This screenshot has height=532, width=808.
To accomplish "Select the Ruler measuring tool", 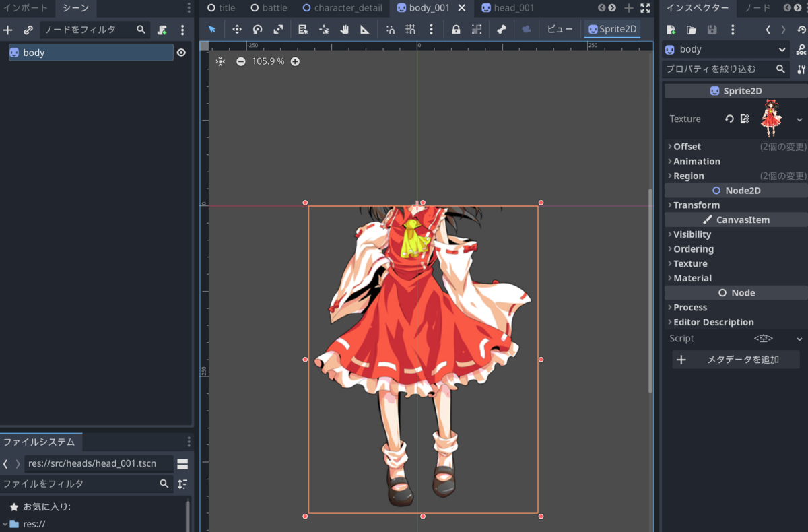I will (x=364, y=30).
